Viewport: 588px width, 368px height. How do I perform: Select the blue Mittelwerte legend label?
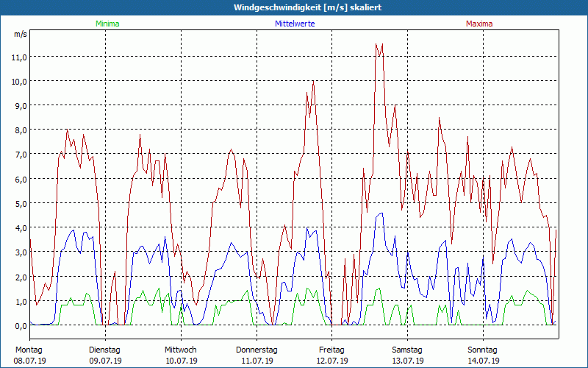point(294,24)
